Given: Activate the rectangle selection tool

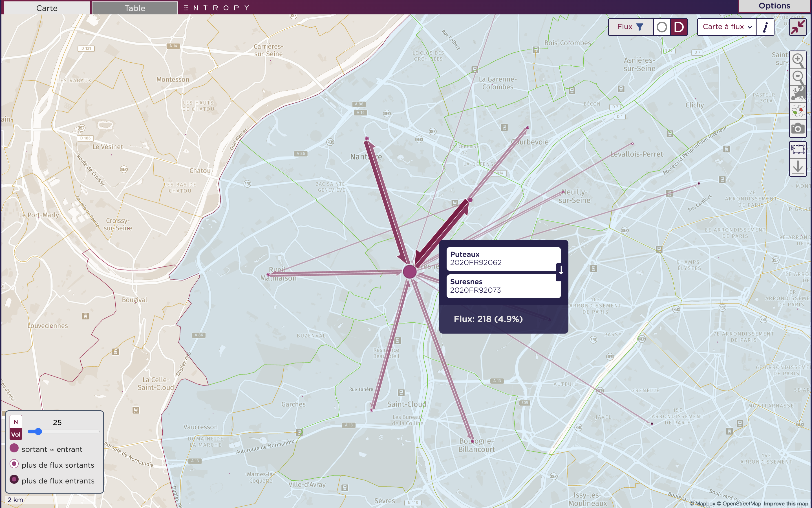Looking at the screenshot, I should click(x=798, y=149).
